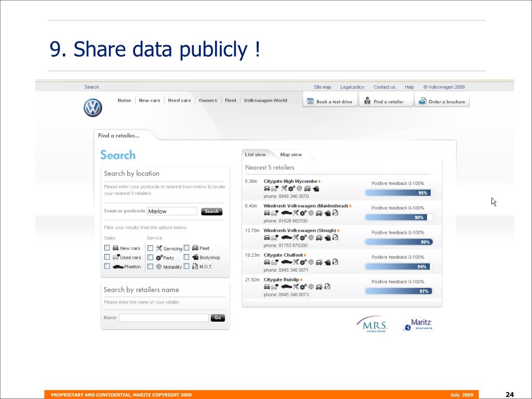Screen dimensions: 532x399
Task: Open the Fleet navigation item
Action: (230, 100)
